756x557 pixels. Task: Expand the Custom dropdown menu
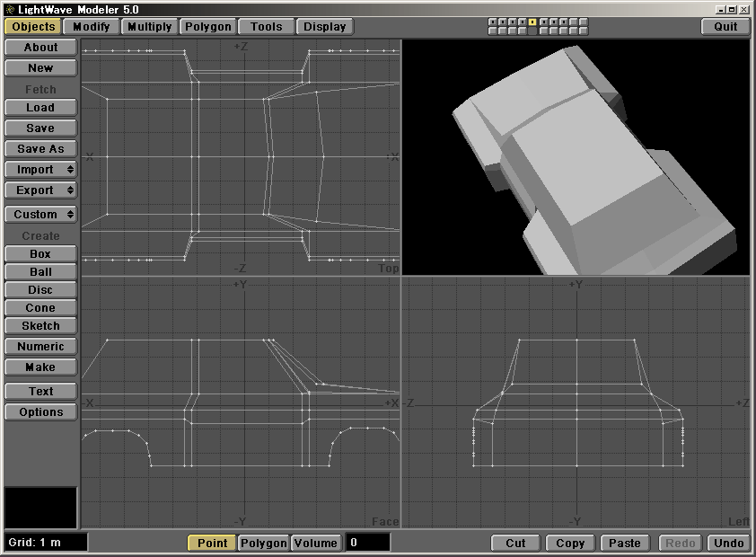[x=40, y=215]
